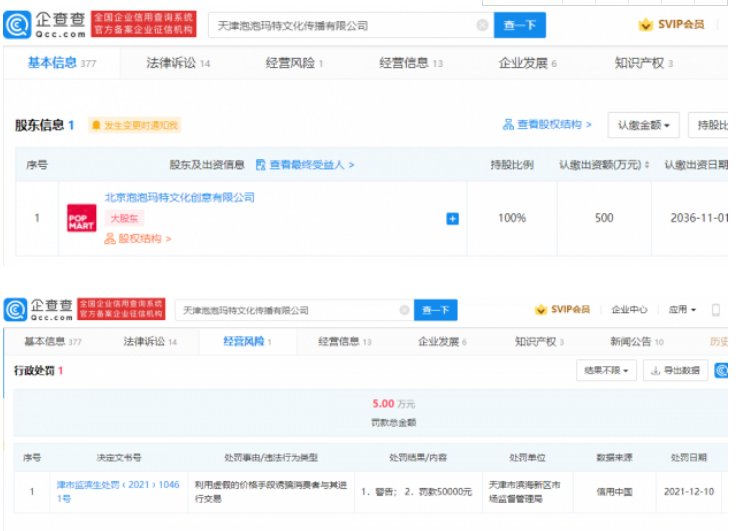Click the 5.00 万元 fine total

point(394,404)
